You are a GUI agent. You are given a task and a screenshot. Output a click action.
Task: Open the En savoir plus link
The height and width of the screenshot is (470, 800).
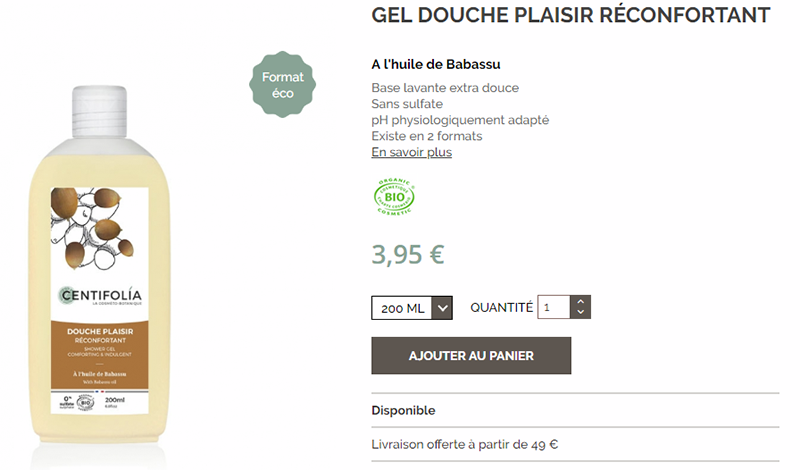tap(412, 152)
